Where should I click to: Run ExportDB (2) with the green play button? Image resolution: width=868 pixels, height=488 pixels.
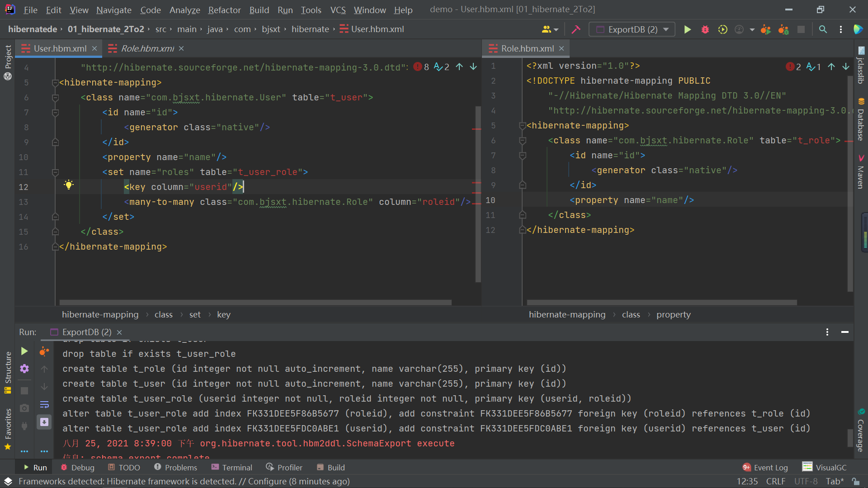tap(687, 29)
